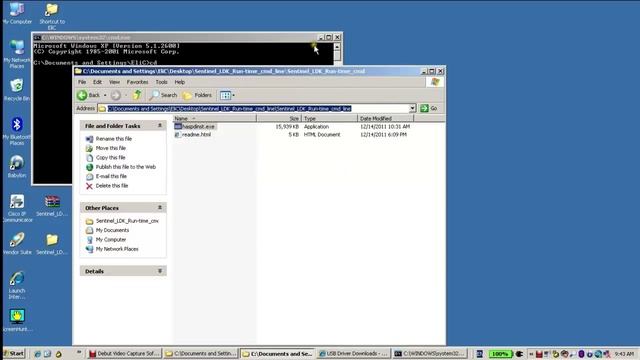Click the Start button
The width and height of the screenshot is (640, 360).
[x=14, y=353]
